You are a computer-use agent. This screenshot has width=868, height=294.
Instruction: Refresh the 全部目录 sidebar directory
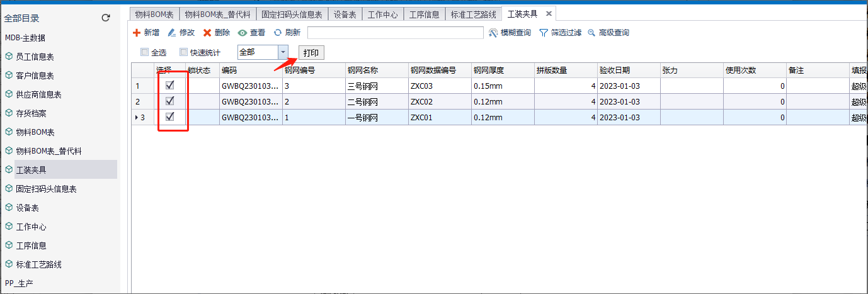[106, 18]
